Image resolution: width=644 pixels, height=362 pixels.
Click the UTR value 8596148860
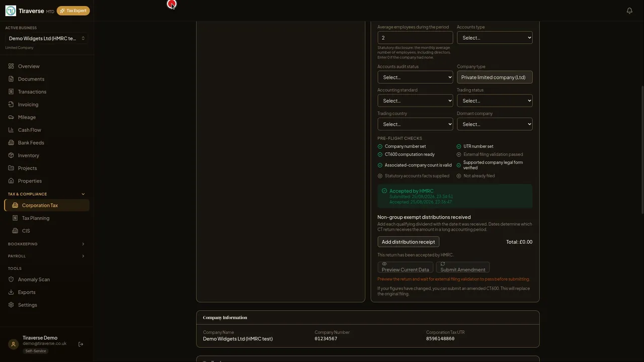[x=440, y=339]
